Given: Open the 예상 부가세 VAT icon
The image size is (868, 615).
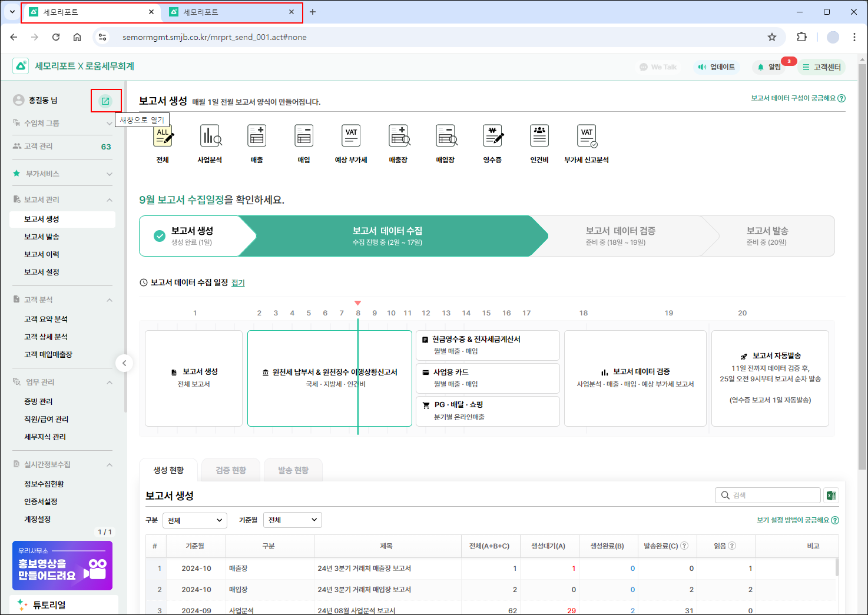Looking at the screenshot, I should (x=351, y=137).
